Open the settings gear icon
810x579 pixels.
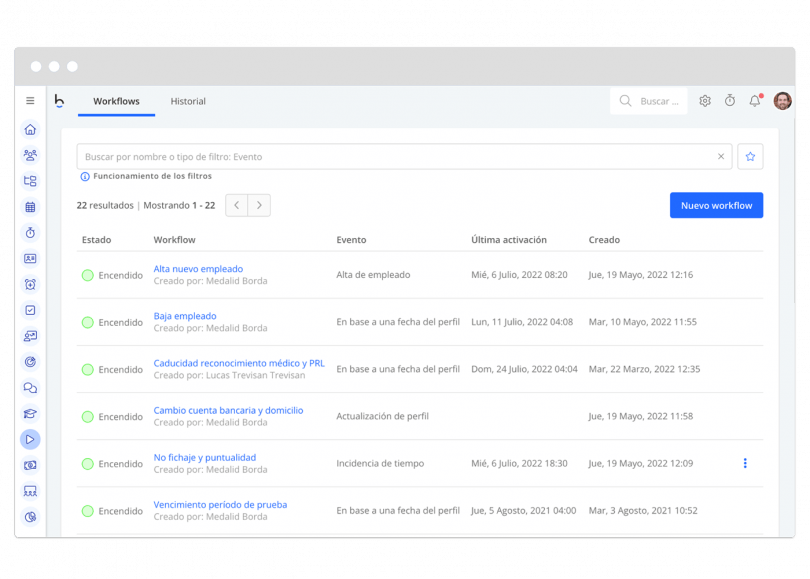[x=705, y=101]
